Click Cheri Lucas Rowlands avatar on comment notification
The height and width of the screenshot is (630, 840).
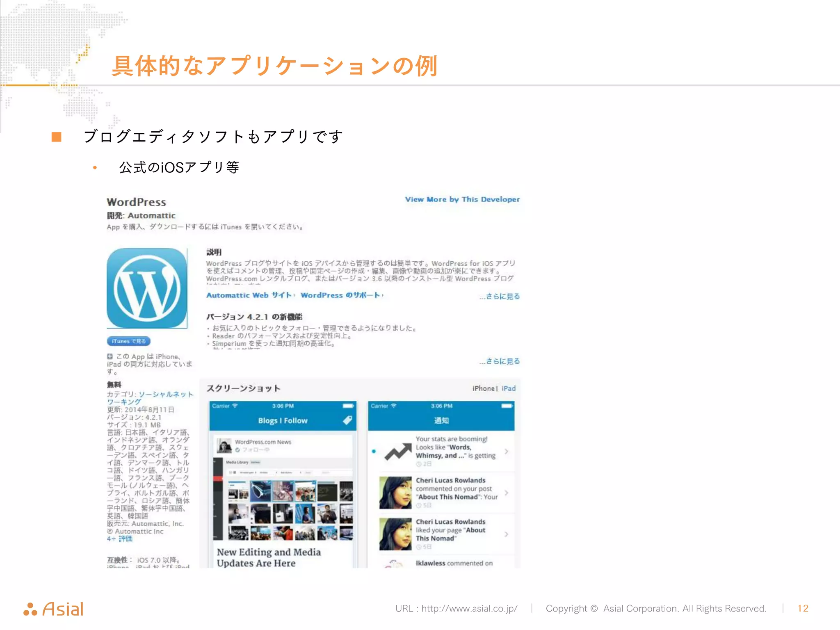point(395,493)
